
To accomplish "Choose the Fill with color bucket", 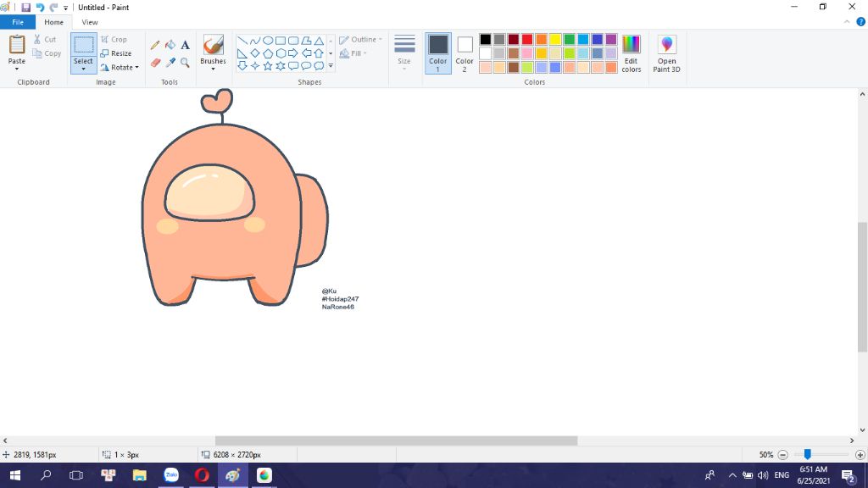I will point(170,46).
